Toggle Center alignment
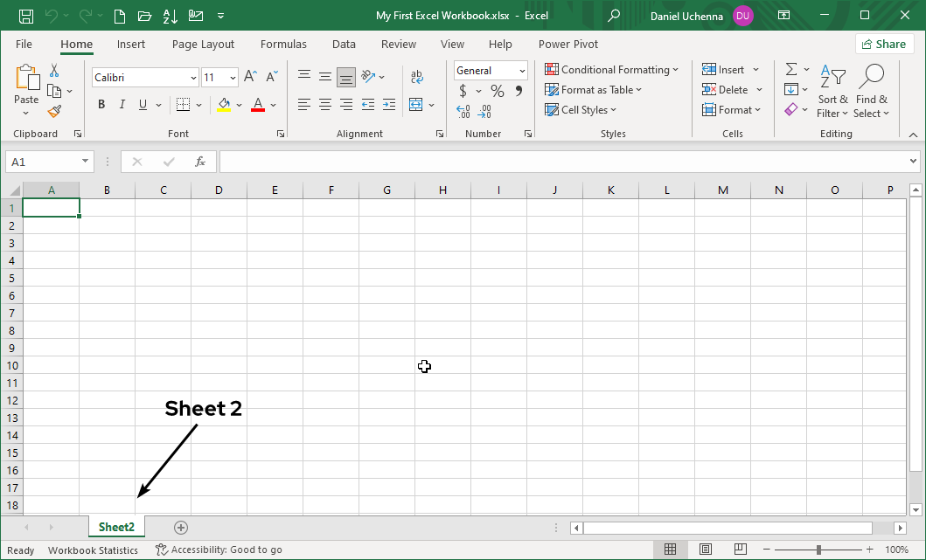The height and width of the screenshot is (560, 926). pos(324,104)
